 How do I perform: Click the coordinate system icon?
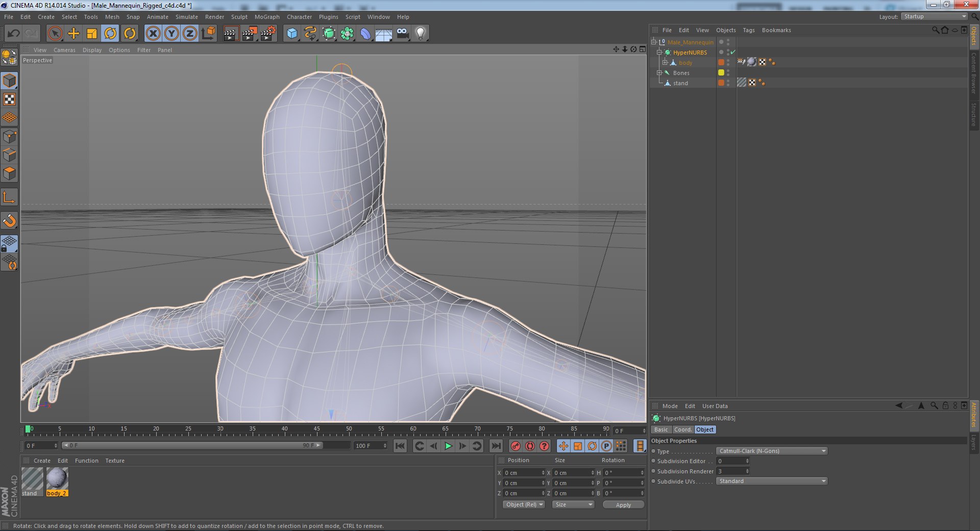[x=208, y=34]
